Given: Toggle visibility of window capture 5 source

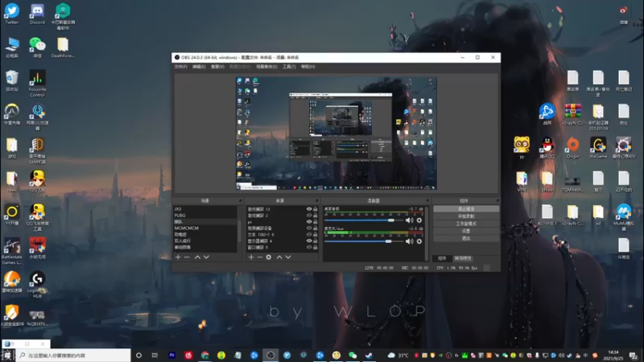Looking at the screenshot, I should coord(309,247).
